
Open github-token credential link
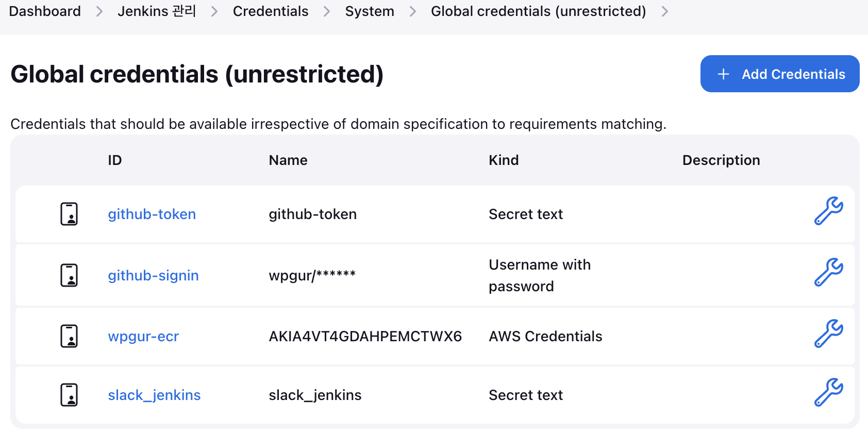pos(152,214)
